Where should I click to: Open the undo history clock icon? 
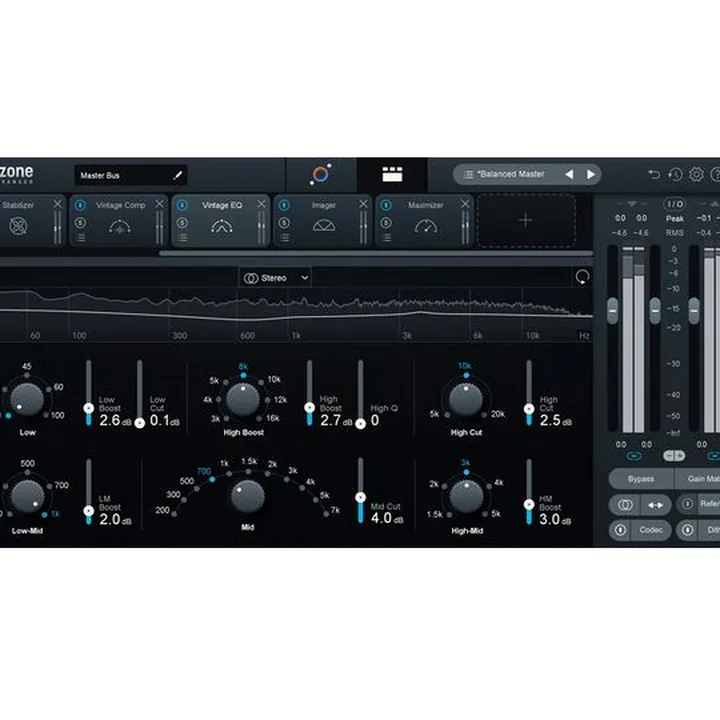[x=675, y=174]
